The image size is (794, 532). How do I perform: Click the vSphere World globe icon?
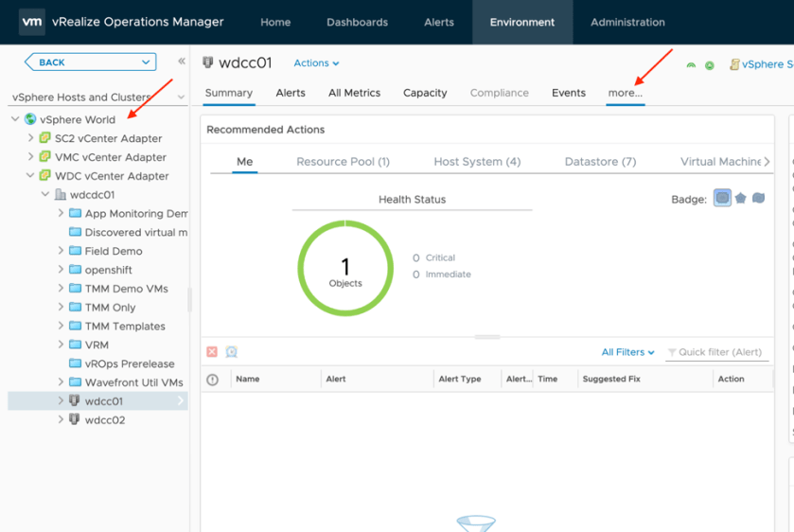(x=30, y=120)
